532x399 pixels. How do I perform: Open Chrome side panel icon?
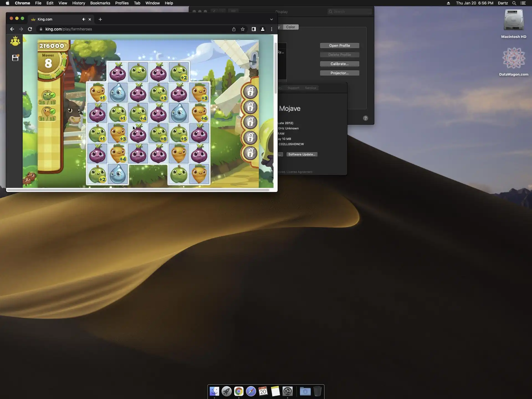[254, 29]
